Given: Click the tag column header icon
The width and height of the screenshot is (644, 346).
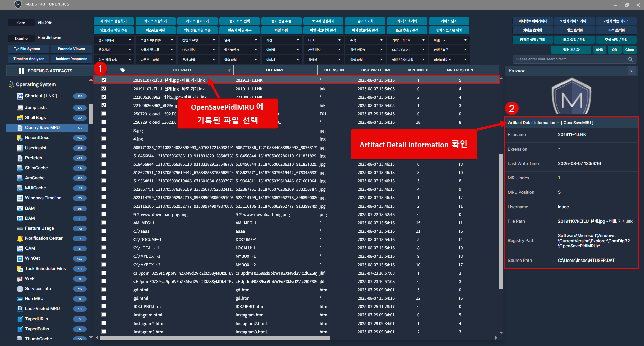Looking at the screenshot, I should coord(123,70).
